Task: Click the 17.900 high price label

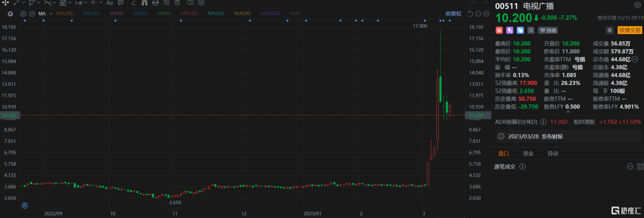Action: click(x=420, y=26)
